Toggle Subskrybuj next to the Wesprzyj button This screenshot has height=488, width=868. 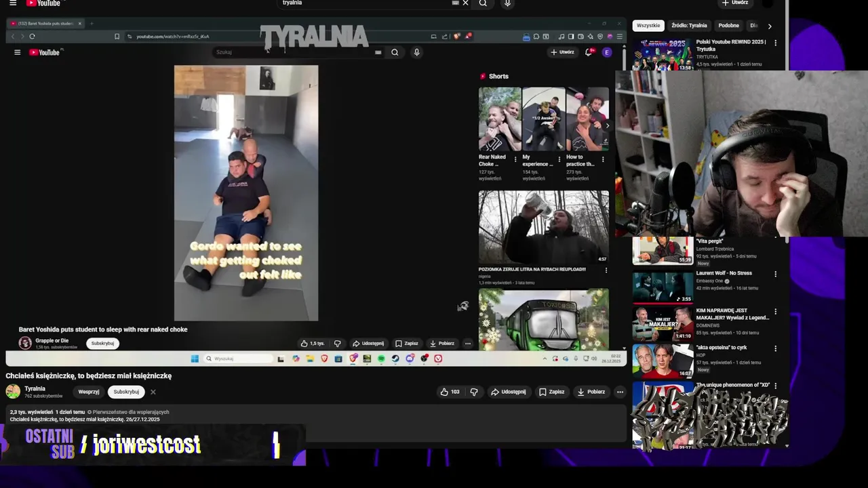coord(126,392)
